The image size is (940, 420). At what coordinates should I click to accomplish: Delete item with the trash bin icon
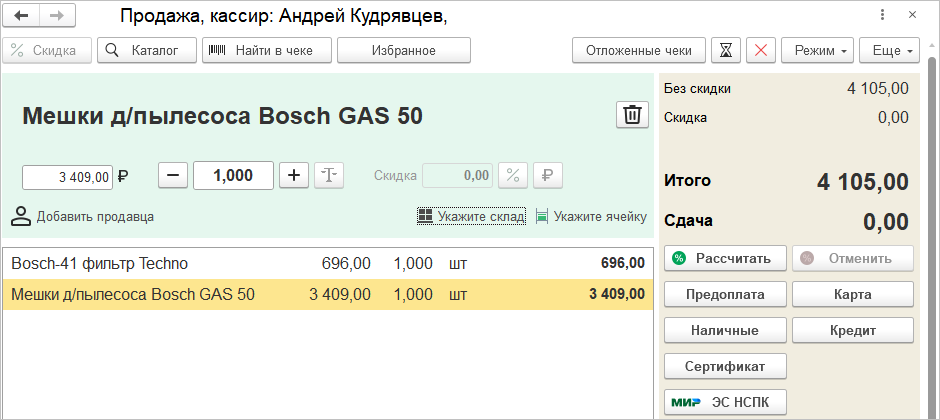pos(632,115)
